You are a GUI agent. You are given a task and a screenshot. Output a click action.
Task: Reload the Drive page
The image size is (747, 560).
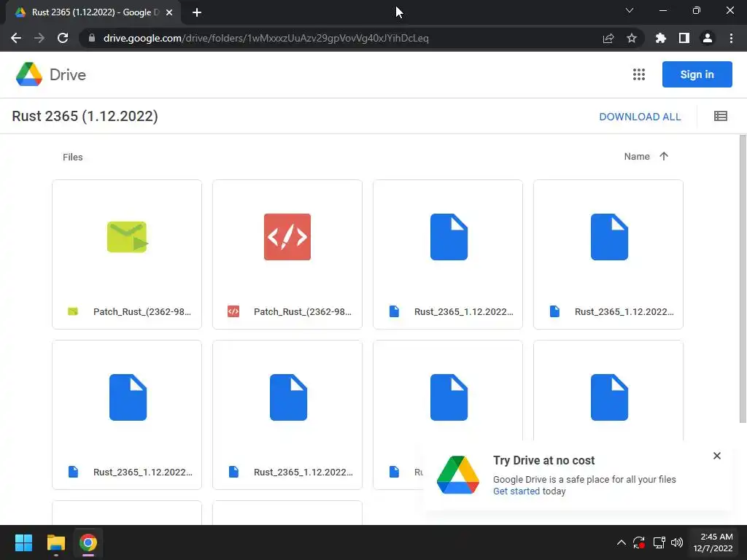[x=63, y=38]
